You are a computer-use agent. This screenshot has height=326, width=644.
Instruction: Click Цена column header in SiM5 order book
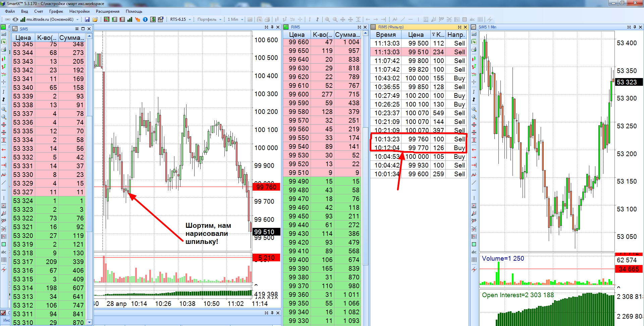pyautogui.click(x=23, y=38)
